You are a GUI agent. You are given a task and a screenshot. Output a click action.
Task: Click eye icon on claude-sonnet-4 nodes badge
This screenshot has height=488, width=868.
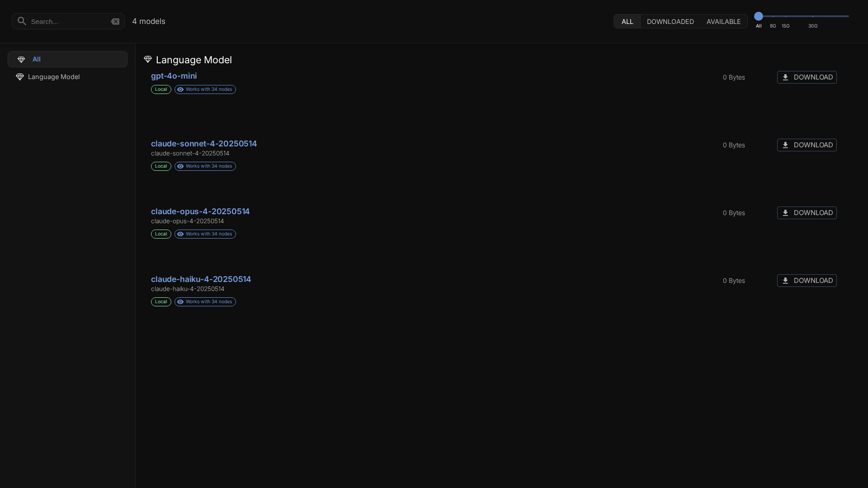(180, 166)
